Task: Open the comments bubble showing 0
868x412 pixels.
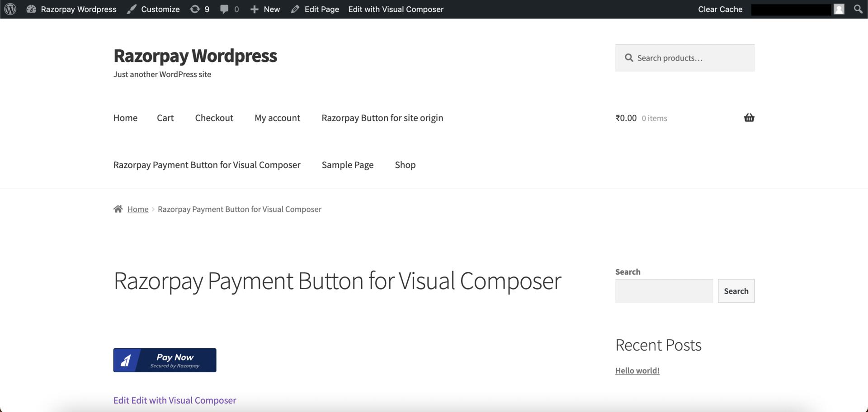Action: [x=229, y=9]
